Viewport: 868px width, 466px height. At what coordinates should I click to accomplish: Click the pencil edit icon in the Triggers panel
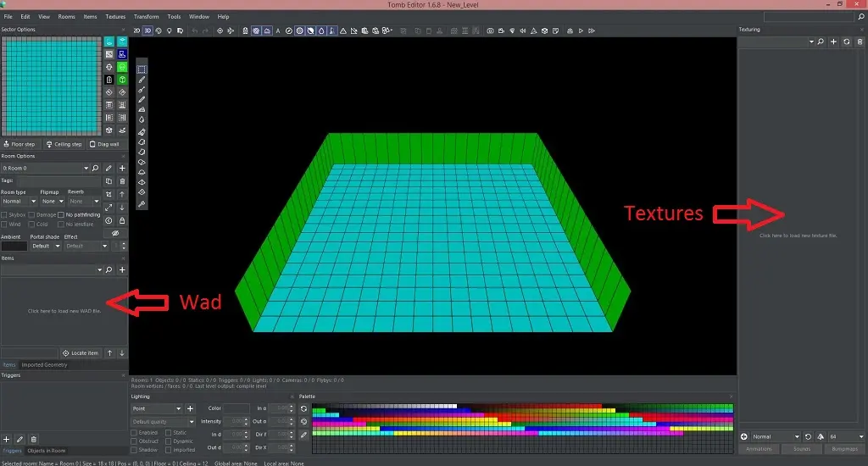point(19,439)
